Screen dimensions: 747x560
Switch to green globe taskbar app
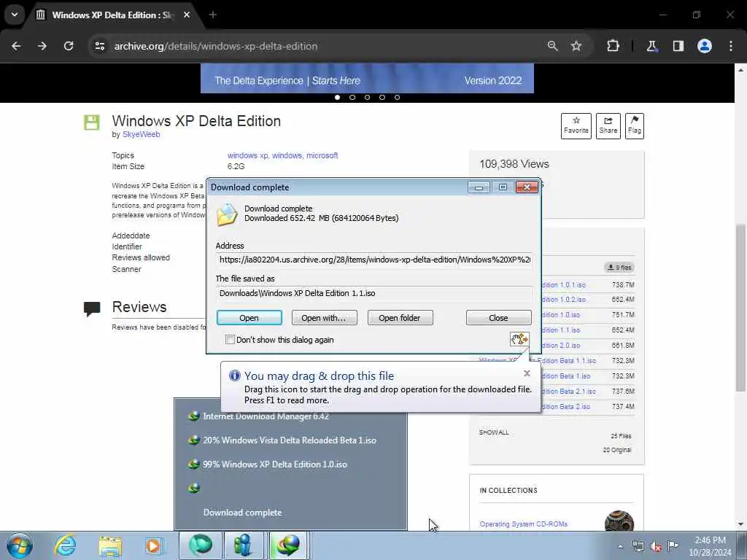[x=200, y=545]
